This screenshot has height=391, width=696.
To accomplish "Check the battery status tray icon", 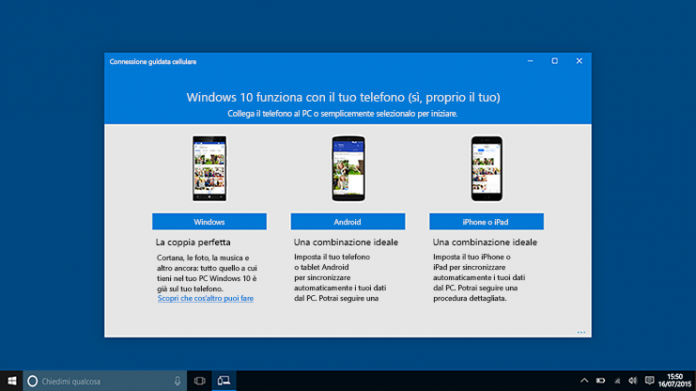I will [x=601, y=381].
